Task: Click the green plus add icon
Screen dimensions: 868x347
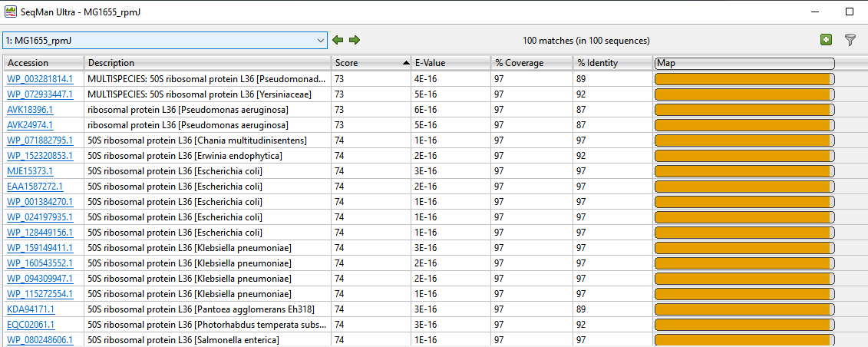Action: tap(826, 40)
